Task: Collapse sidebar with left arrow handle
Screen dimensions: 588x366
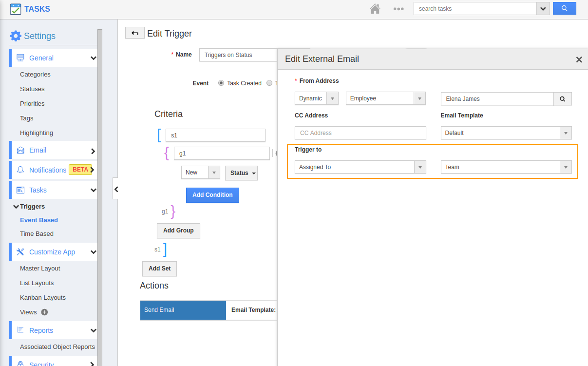Action: (x=115, y=189)
